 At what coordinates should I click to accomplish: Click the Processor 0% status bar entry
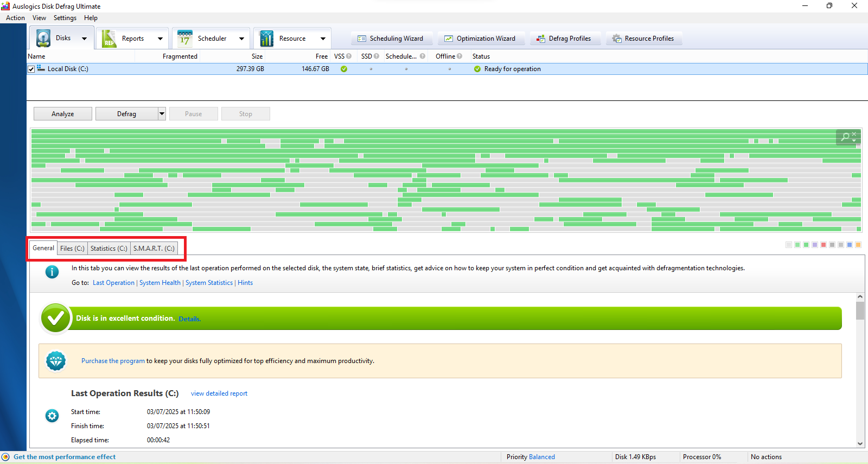(x=702, y=457)
